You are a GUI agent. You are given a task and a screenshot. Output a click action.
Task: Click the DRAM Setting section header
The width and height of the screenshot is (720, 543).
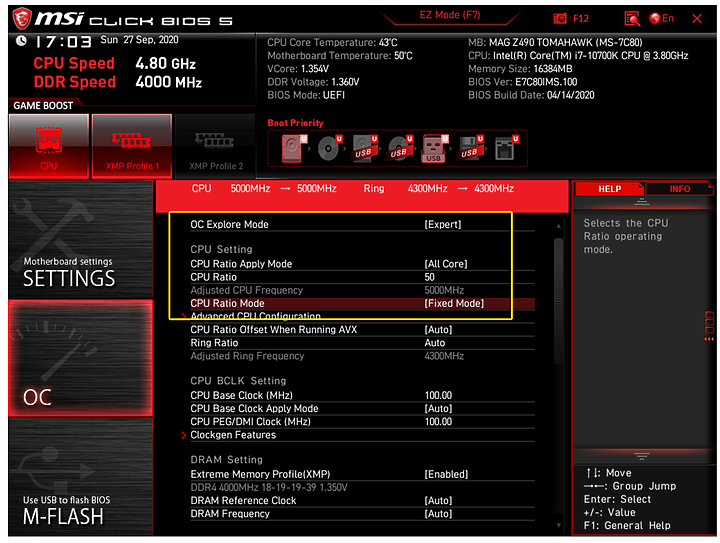click(226, 460)
